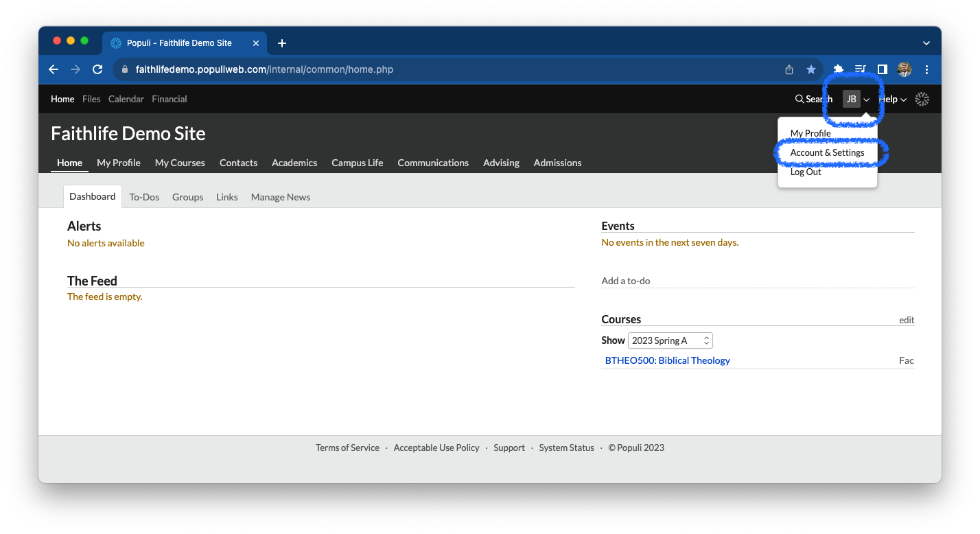
Task: Open Acceptable Use Policy footer link
Action: click(x=436, y=448)
